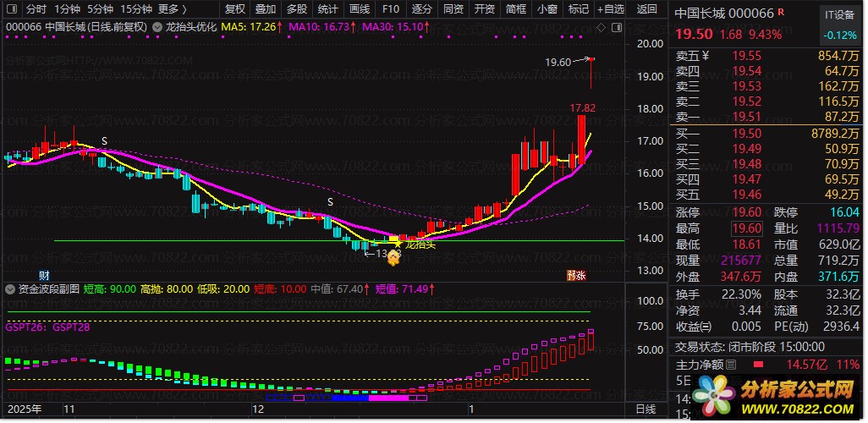The image size is (868, 423).
Task: Open 资金波段副图 indicator dropdown arrow
Action: (10, 288)
